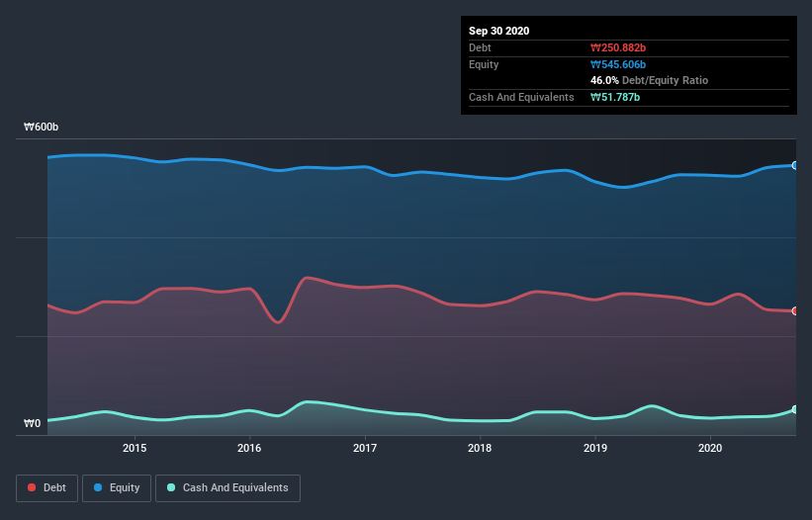Click the 2019 x-axis label
Screen dimensions: 812x520
[595, 448]
